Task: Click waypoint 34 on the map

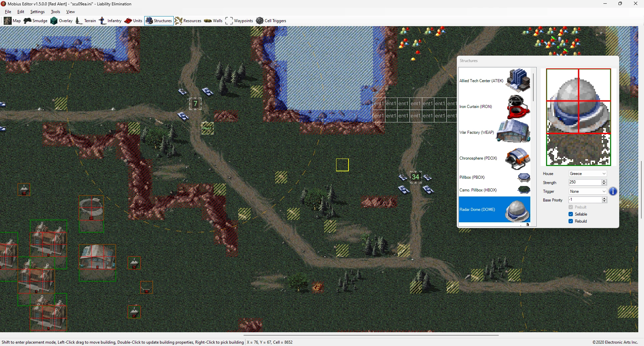Action: (x=416, y=177)
